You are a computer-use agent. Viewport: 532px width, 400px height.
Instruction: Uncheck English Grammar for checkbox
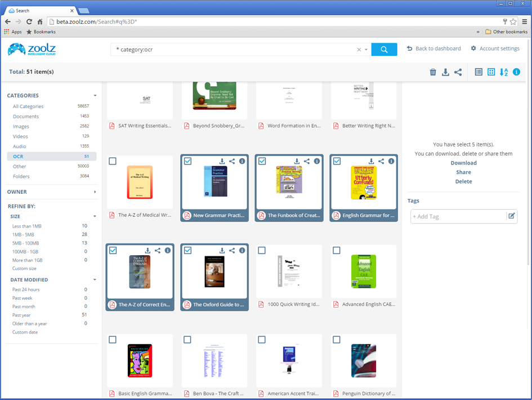[337, 161]
